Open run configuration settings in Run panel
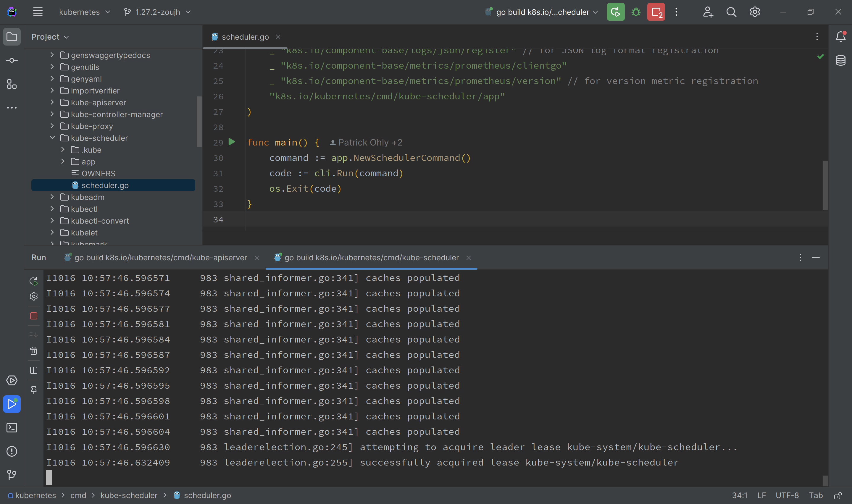The width and height of the screenshot is (852, 504). click(x=34, y=296)
